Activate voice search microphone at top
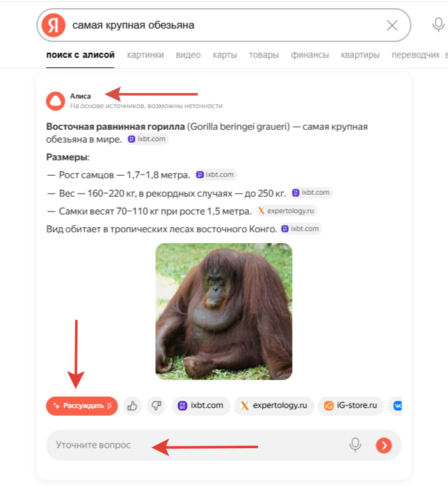 [x=438, y=25]
